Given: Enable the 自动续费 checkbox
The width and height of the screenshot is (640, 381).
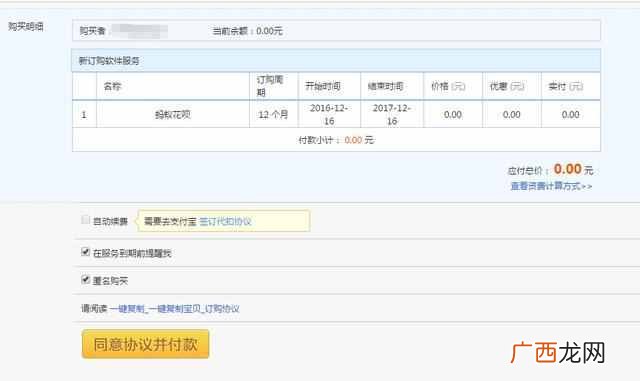Looking at the screenshot, I should click(85, 220).
